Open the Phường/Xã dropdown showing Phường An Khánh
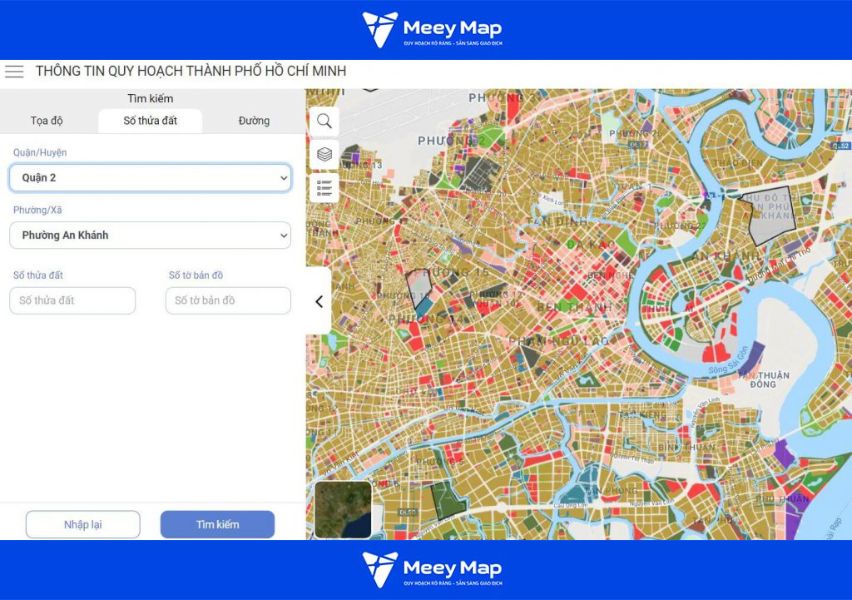The height and width of the screenshot is (600, 852). (x=151, y=235)
